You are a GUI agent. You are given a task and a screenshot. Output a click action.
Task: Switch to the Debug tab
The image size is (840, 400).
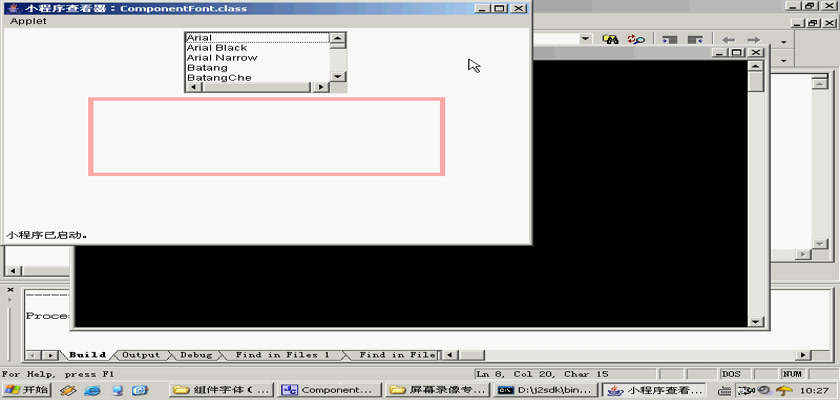[x=196, y=355]
